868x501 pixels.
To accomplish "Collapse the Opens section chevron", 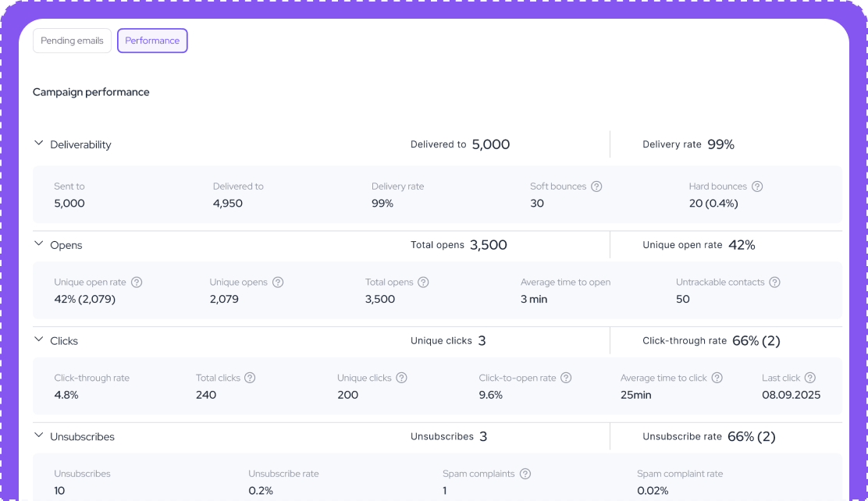I will 38,243.
